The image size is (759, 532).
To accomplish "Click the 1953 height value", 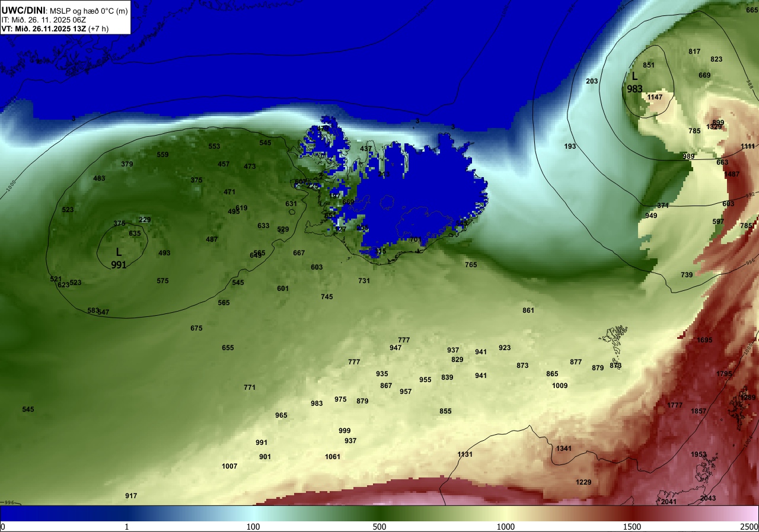I will [699, 454].
